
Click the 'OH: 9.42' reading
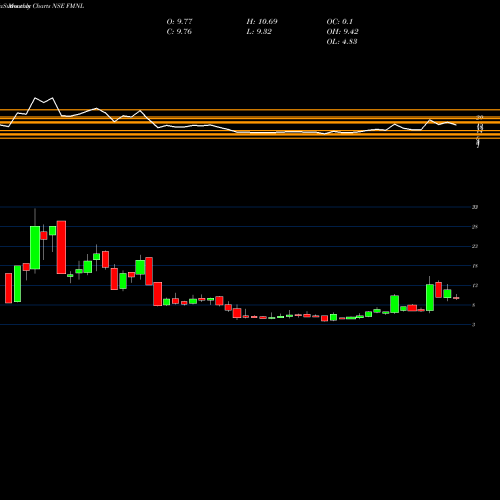point(343,32)
